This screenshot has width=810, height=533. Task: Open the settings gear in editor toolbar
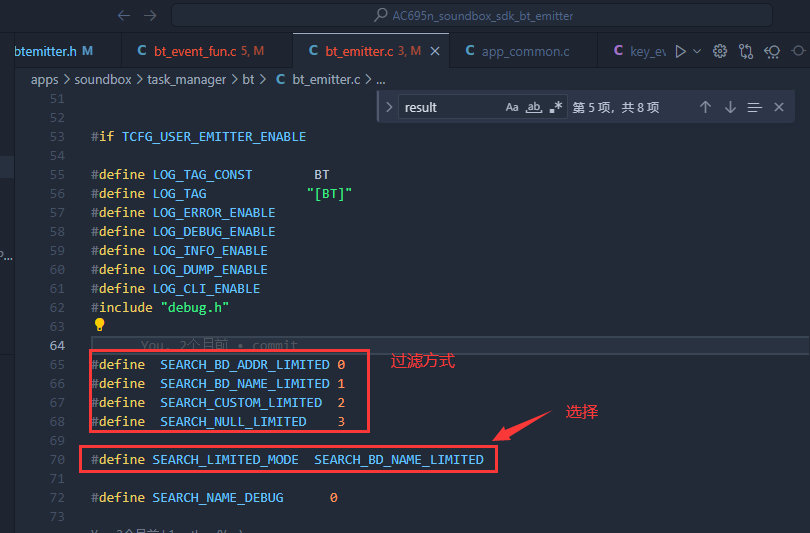pos(720,51)
